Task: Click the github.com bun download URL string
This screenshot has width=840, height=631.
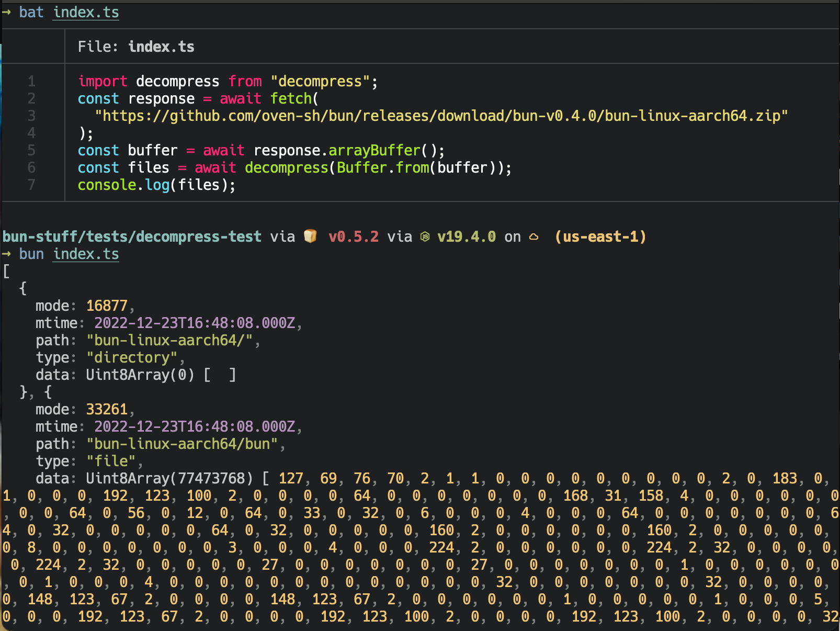Action: coord(441,116)
